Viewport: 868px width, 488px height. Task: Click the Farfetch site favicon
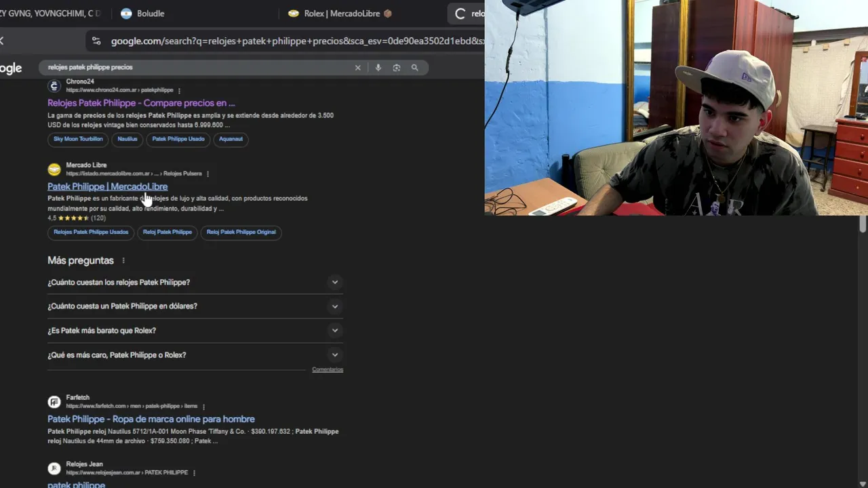click(x=54, y=402)
